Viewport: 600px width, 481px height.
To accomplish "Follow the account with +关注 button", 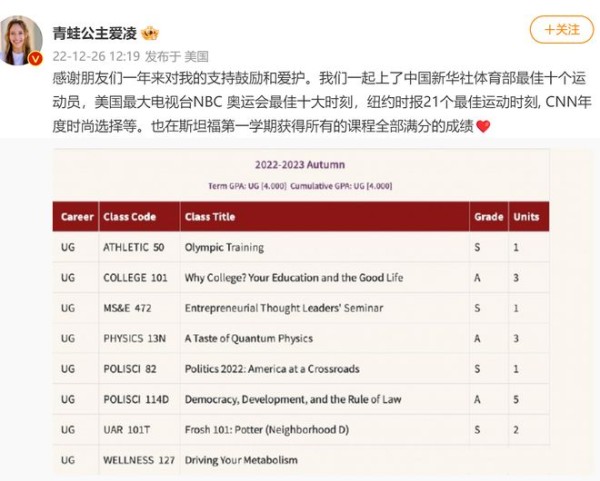I will click(x=562, y=29).
